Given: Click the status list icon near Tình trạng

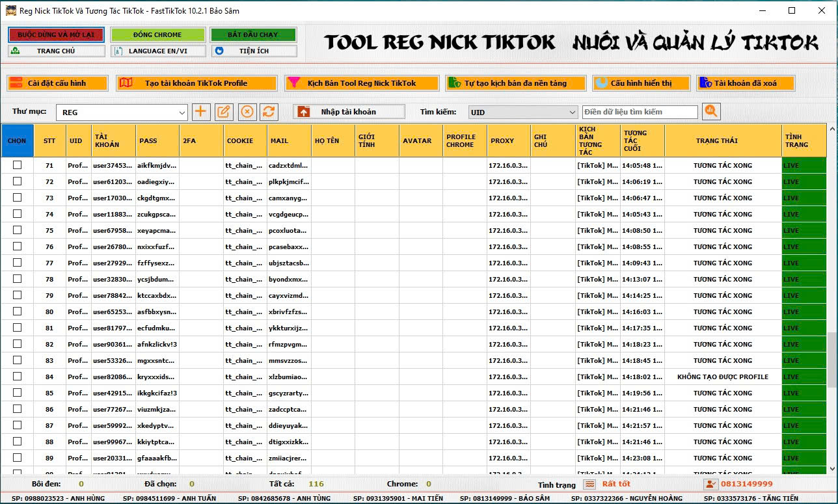Looking at the screenshot, I should (589, 484).
